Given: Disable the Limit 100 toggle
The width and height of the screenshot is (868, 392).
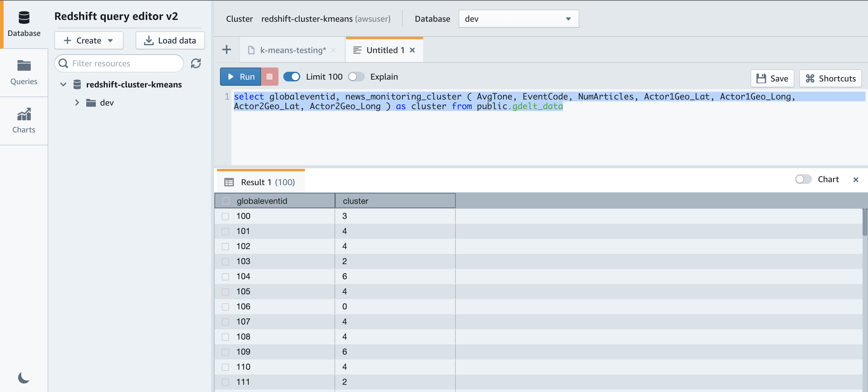Looking at the screenshot, I should 291,77.
